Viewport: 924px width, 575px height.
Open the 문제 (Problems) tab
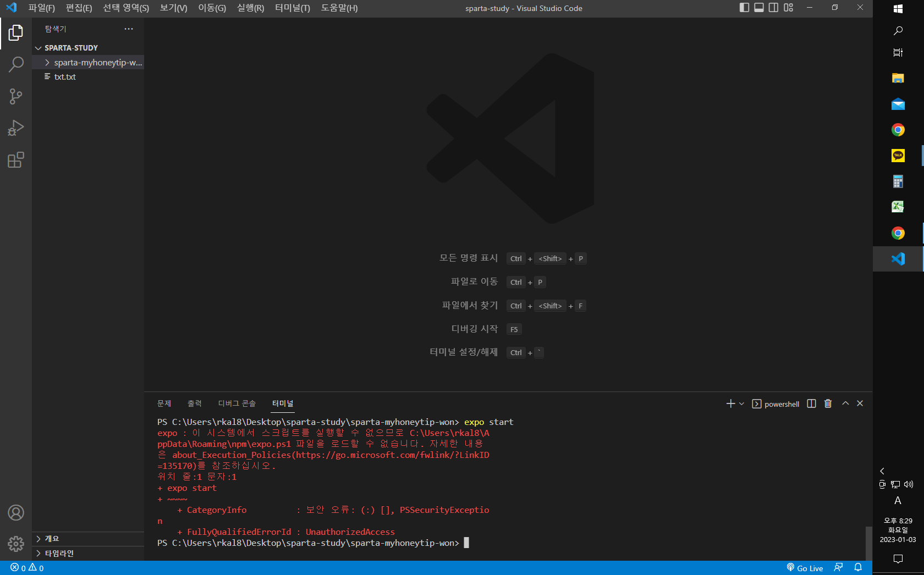coord(164,403)
